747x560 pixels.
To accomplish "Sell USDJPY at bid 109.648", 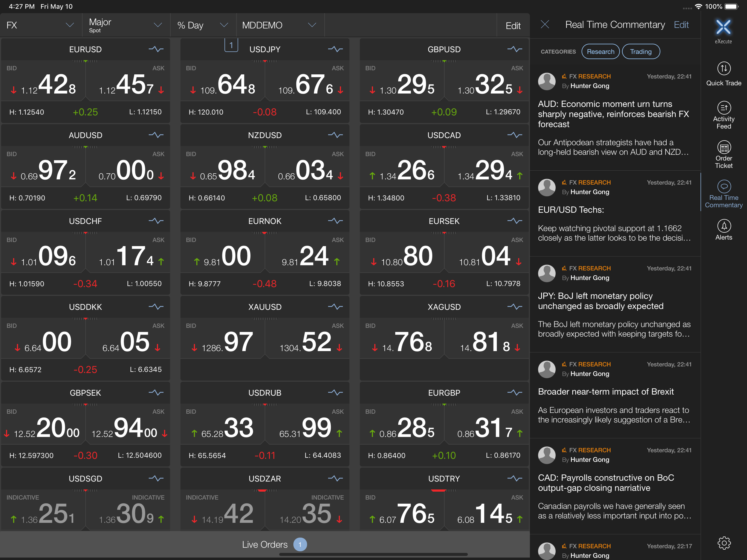I will coord(223,80).
